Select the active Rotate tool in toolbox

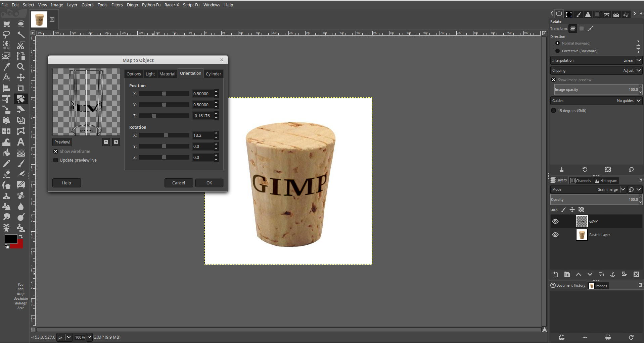point(21,99)
